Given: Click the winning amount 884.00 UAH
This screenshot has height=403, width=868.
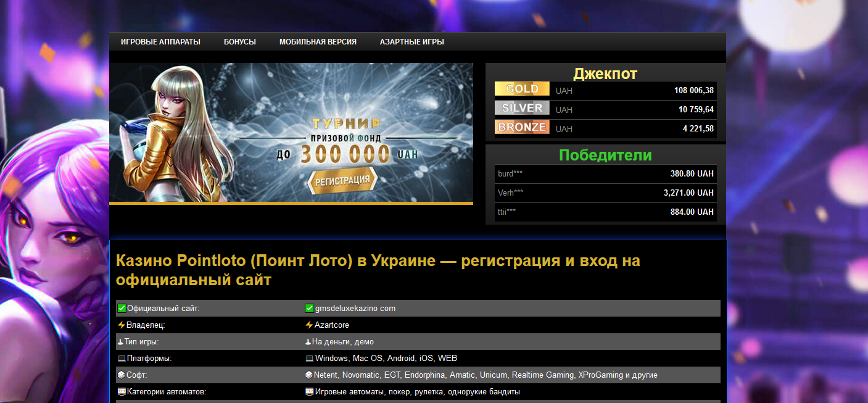Looking at the screenshot, I should point(692,212).
